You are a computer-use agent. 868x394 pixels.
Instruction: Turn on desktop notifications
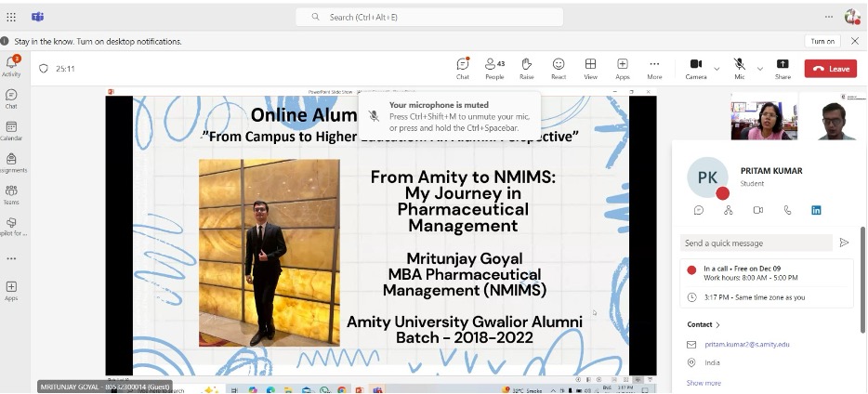point(822,41)
